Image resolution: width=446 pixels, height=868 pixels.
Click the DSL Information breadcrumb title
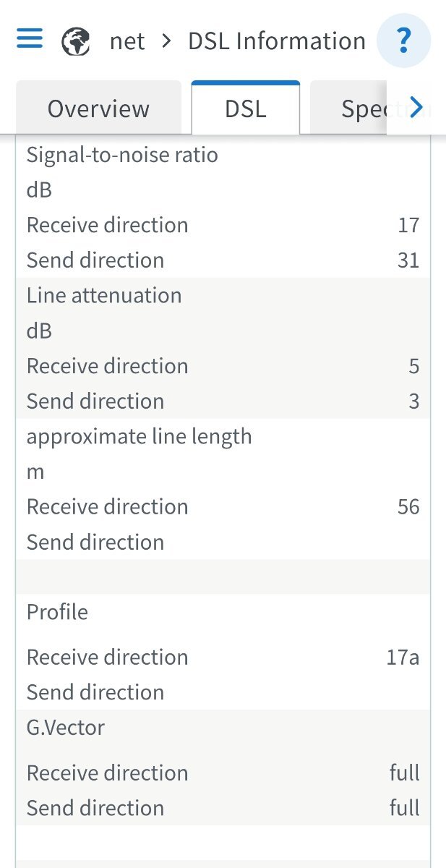point(277,41)
